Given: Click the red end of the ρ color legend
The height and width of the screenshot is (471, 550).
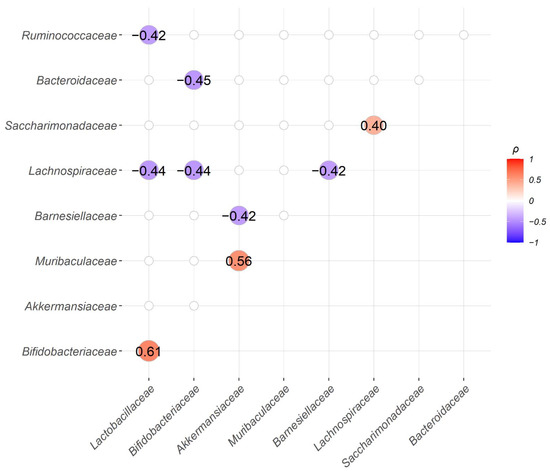Looking at the screenshot, I should point(515,163).
